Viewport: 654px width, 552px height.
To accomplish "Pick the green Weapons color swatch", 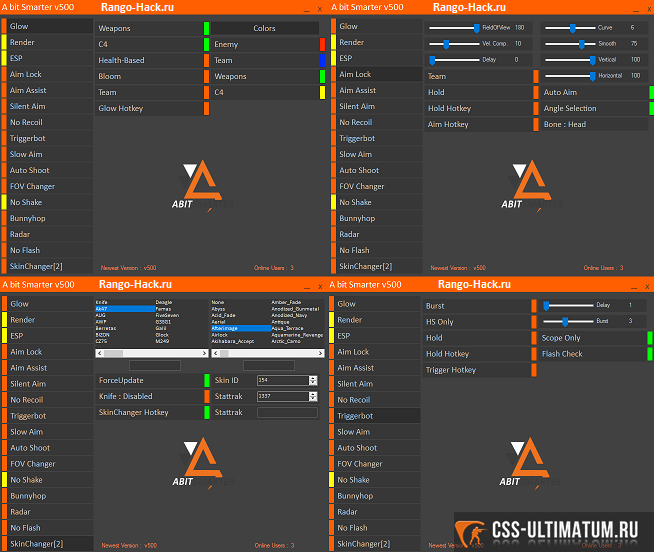I will [322, 76].
